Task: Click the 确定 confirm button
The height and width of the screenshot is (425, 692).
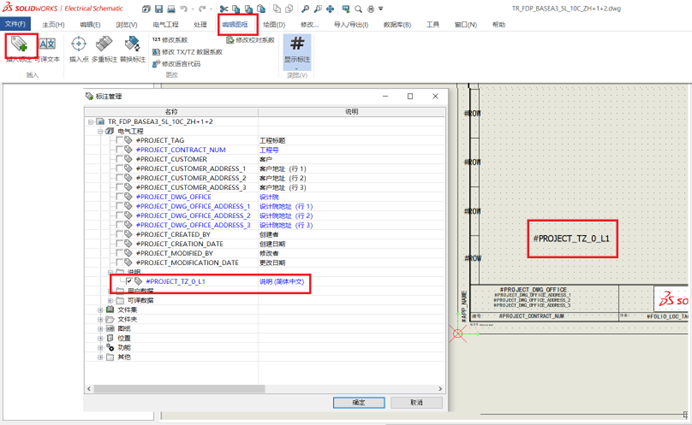Action: [359, 402]
